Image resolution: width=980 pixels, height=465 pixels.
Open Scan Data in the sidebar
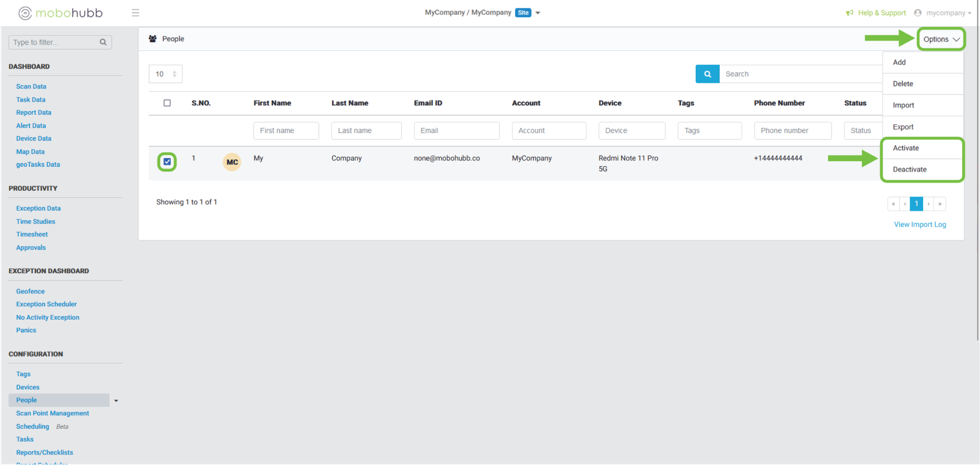(31, 87)
